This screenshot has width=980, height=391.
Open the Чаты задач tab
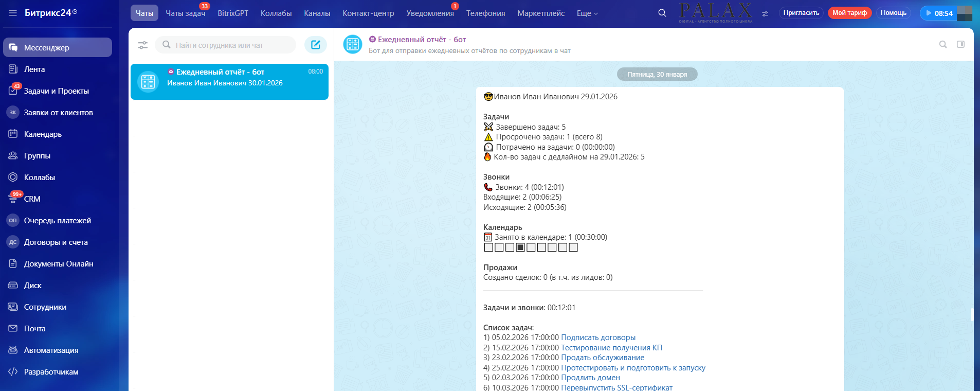[186, 13]
